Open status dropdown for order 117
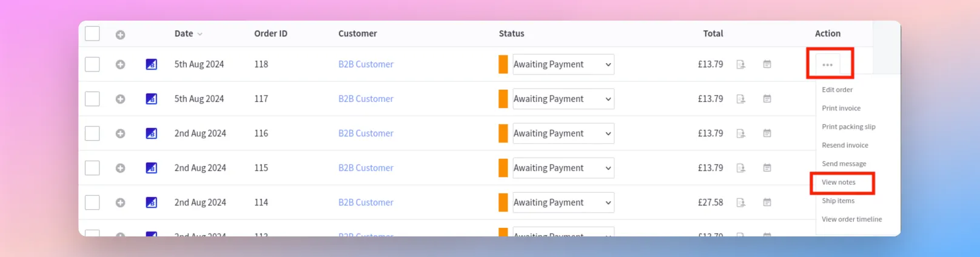The height and width of the screenshot is (257, 980). click(x=563, y=99)
